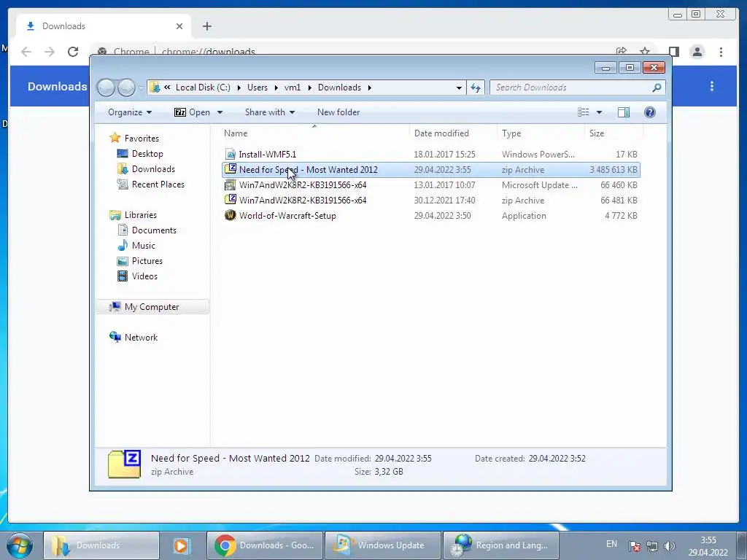Screen dimensions: 747x560
Task: Click Win7AndW2K8R2 Microsoft Update file icon
Action: (231, 184)
